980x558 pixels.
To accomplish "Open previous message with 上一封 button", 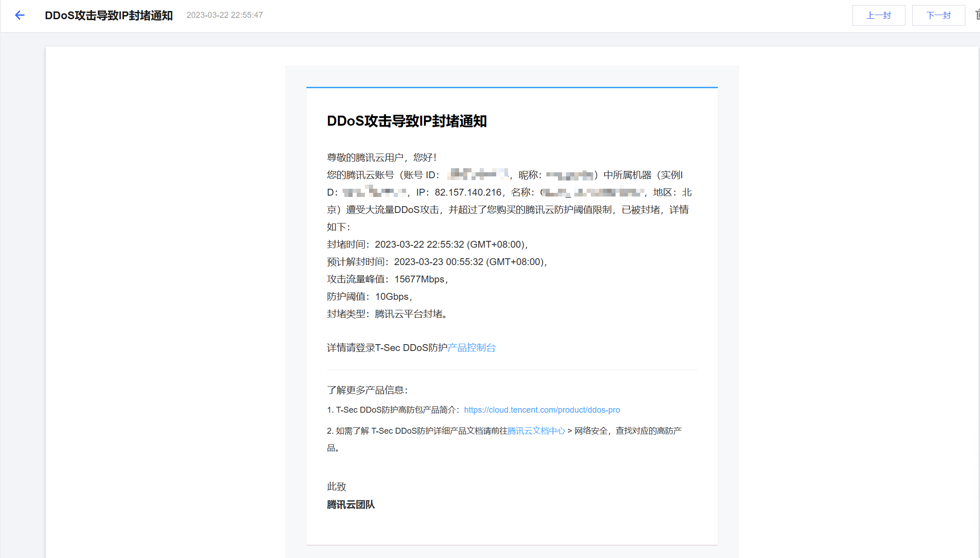I will pos(878,15).
